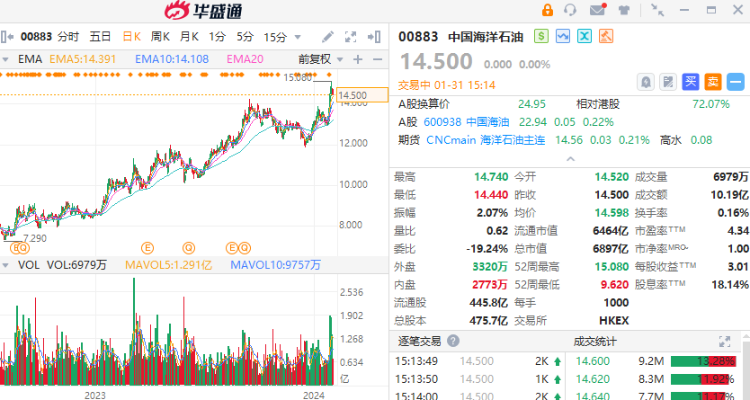Open the skin theme shirt icon
This screenshot has width=750, height=400.
[624, 10]
